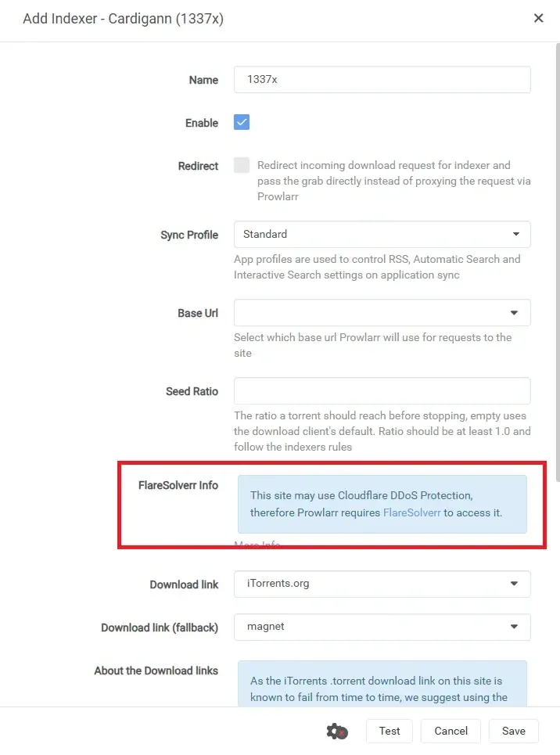560x755 pixels.
Task: Click the Enable field label
Action: [202, 123]
